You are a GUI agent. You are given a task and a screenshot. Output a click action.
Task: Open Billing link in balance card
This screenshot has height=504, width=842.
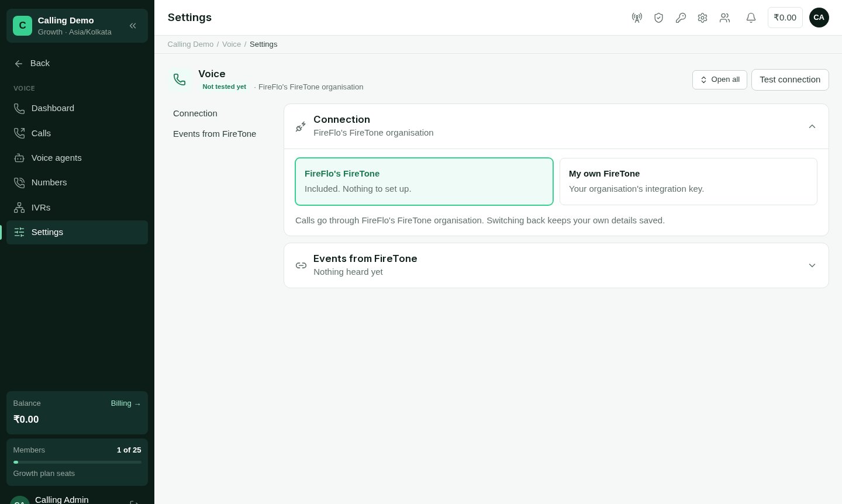[126, 403]
